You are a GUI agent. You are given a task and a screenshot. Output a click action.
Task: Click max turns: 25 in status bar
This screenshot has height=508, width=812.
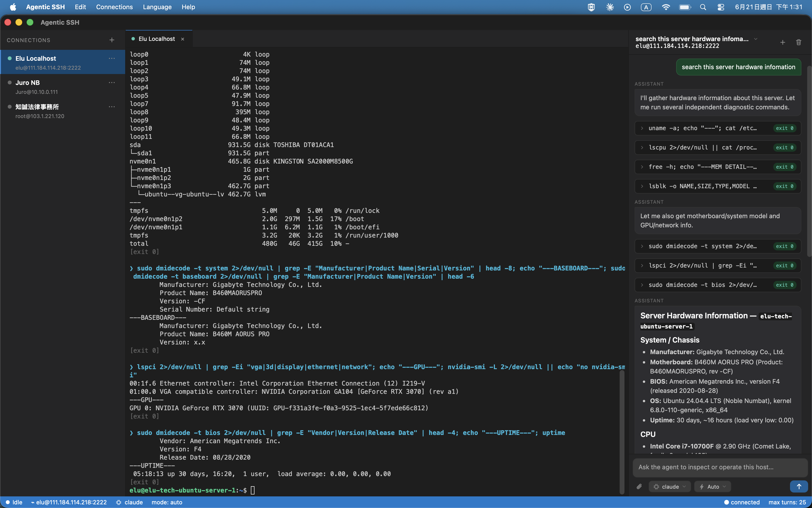[x=787, y=502]
